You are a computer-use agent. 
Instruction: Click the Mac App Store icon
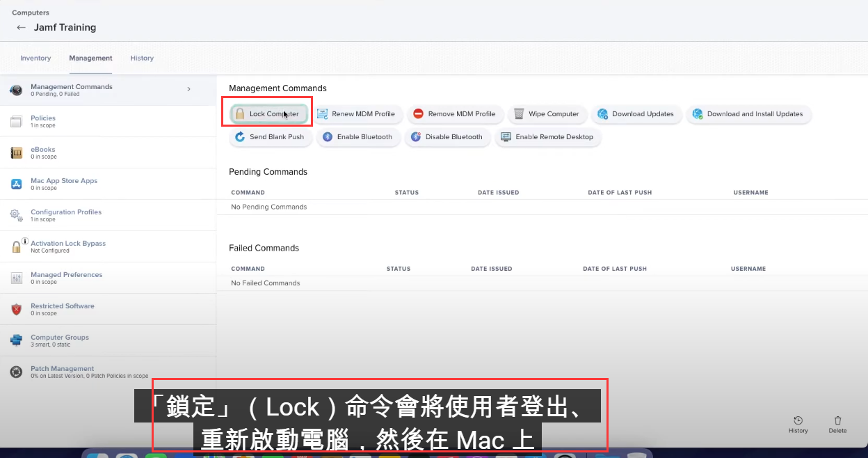tap(16, 184)
